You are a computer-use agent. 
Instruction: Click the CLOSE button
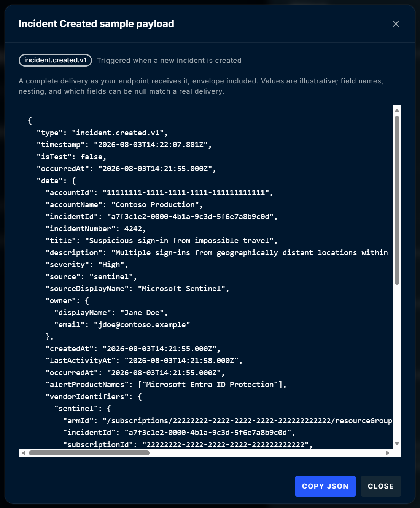click(381, 486)
